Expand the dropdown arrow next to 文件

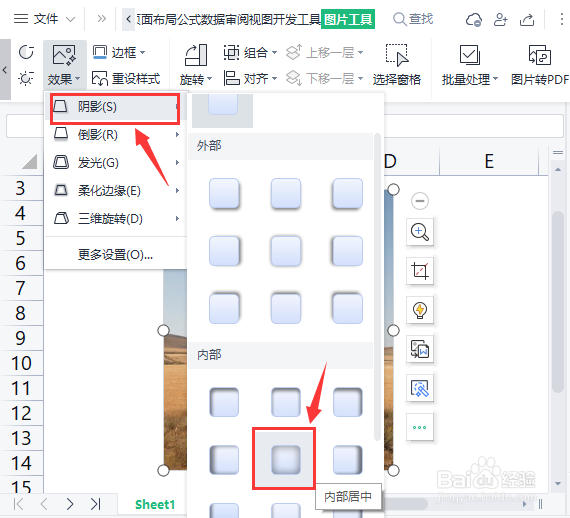coord(71,19)
